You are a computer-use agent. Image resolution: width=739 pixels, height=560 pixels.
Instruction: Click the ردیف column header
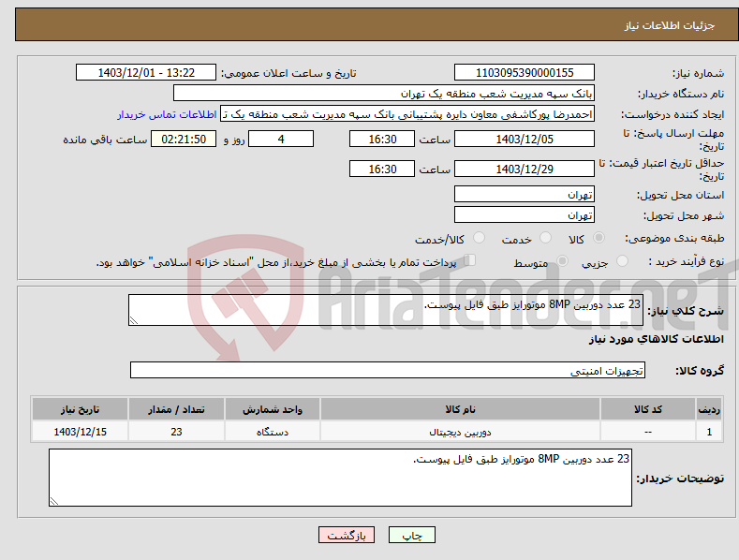pyautogui.click(x=709, y=409)
